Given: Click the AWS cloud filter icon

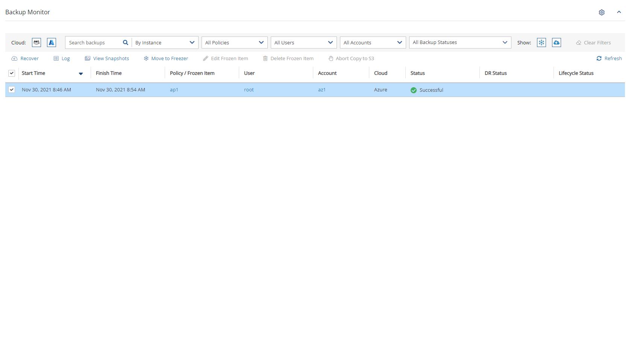Looking at the screenshot, I should 36,42.
